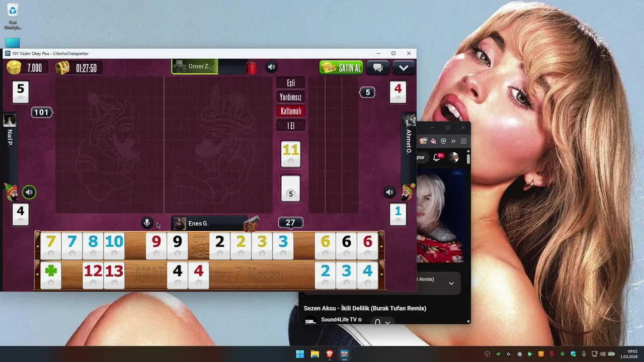Click the 101 score badge
This screenshot has width=644, height=362.
41,112
